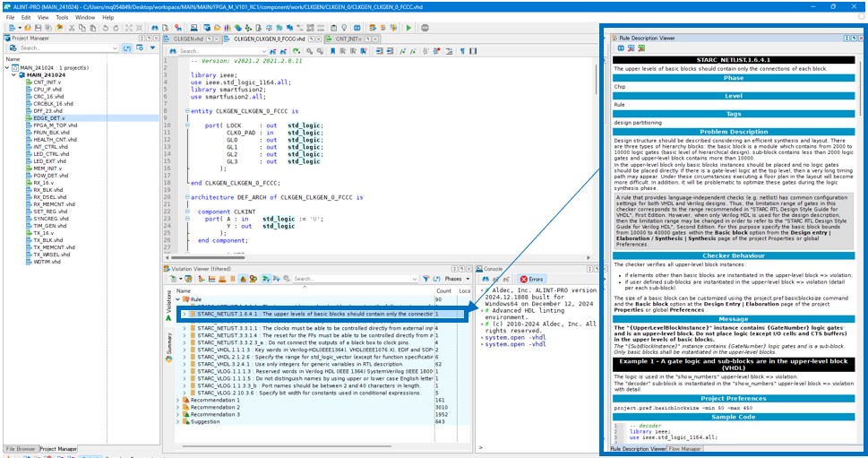Switch to the CLKGEN.vhd editor tab
This screenshot has height=458, width=868.
coord(187,39)
